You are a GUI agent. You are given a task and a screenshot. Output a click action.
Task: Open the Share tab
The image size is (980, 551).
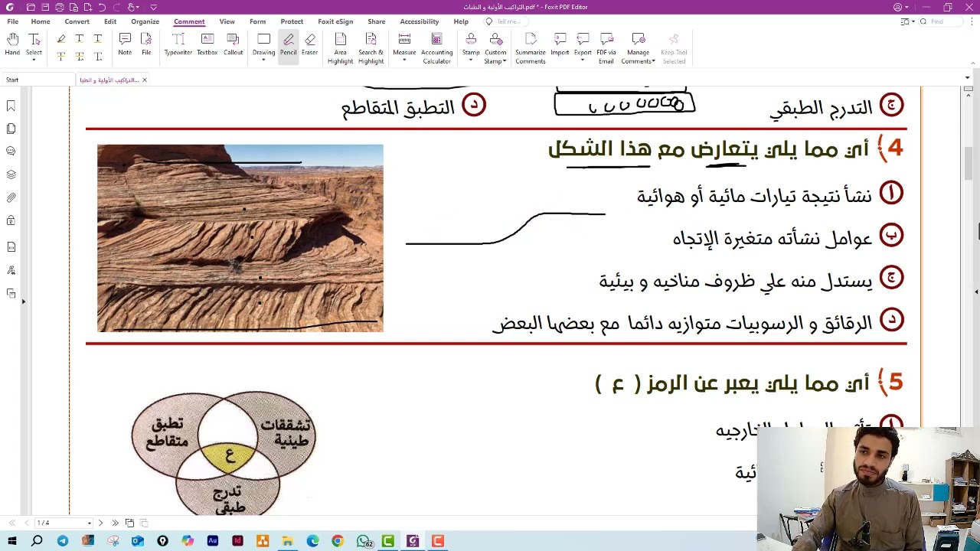(x=376, y=21)
